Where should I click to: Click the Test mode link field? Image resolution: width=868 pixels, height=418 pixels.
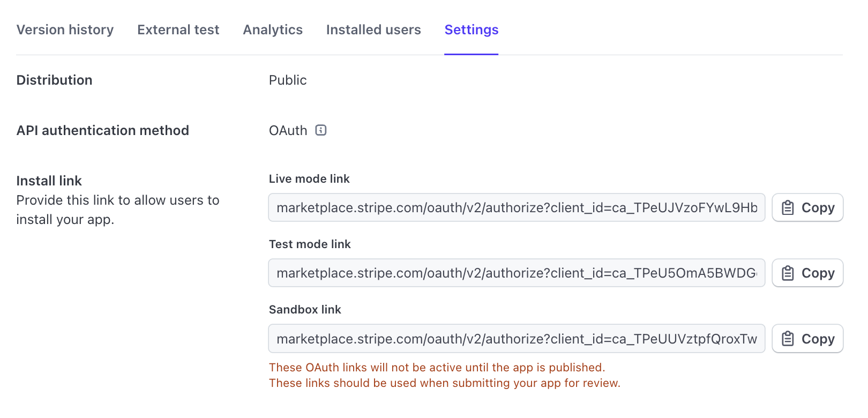point(517,273)
